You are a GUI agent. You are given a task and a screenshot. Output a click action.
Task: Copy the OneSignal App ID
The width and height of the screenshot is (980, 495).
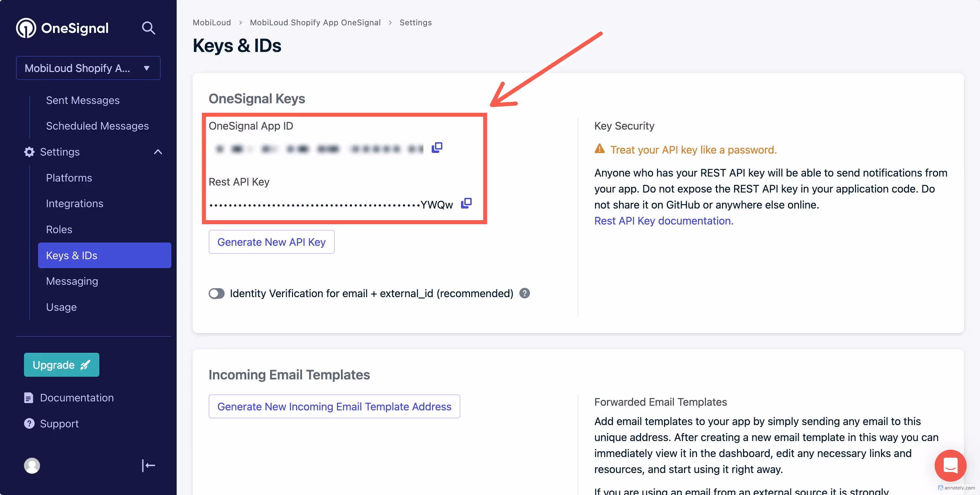pos(437,148)
